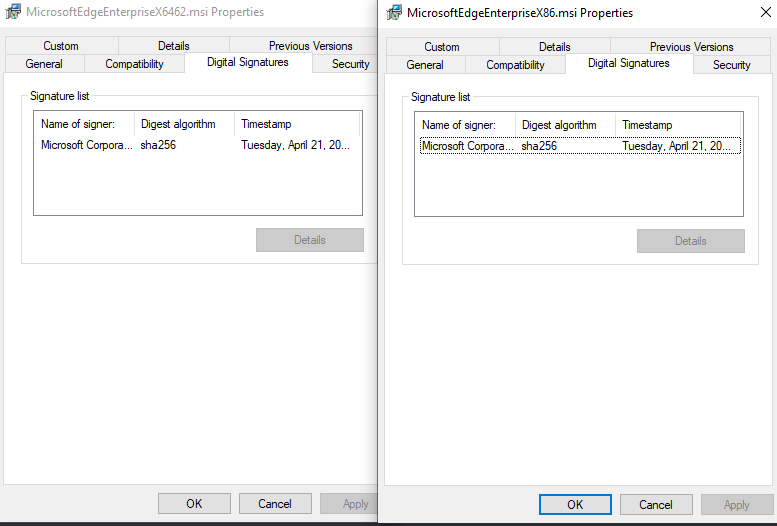Click sha256 cell in X86 signature list
Image resolution: width=777 pixels, height=526 pixels.
point(539,146)
